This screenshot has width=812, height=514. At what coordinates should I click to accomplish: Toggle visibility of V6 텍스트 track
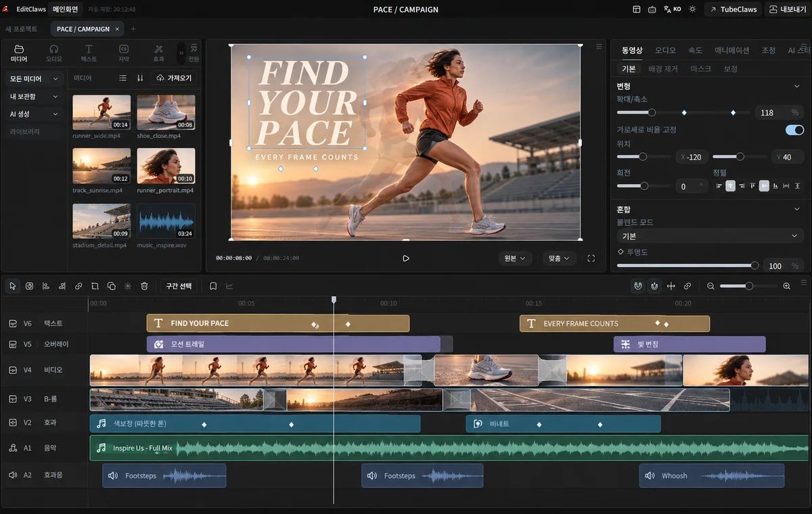pos(13,323)
